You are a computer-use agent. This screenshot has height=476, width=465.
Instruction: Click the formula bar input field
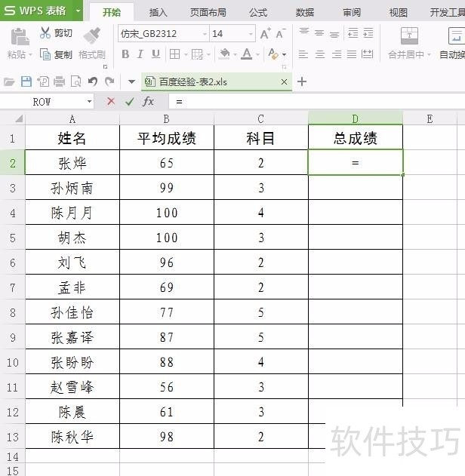(x=317, y=101)
